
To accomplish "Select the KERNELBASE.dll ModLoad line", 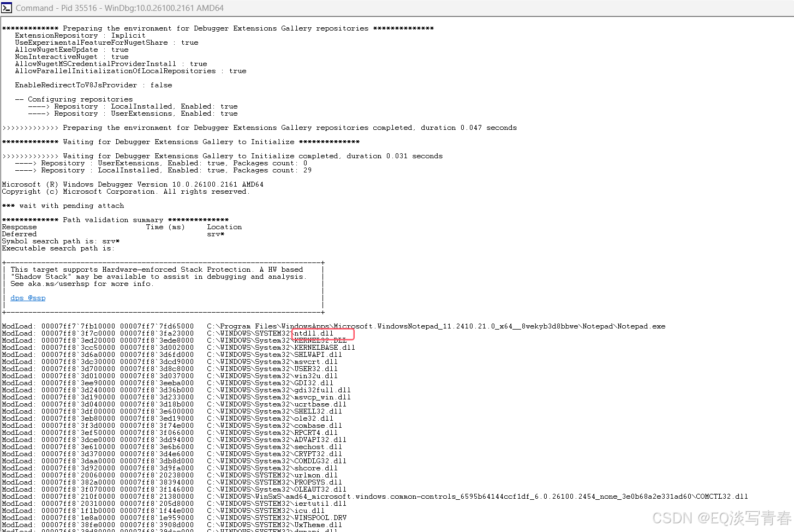I will pyautogui.click(x=178, y=348).
